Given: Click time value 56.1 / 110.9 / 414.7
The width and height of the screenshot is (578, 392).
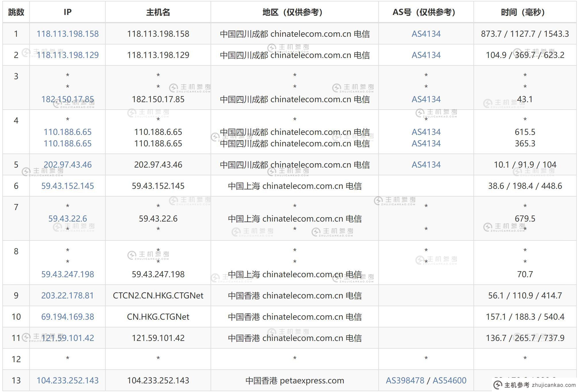Looking at the screenshot, I should coord(525,296).
